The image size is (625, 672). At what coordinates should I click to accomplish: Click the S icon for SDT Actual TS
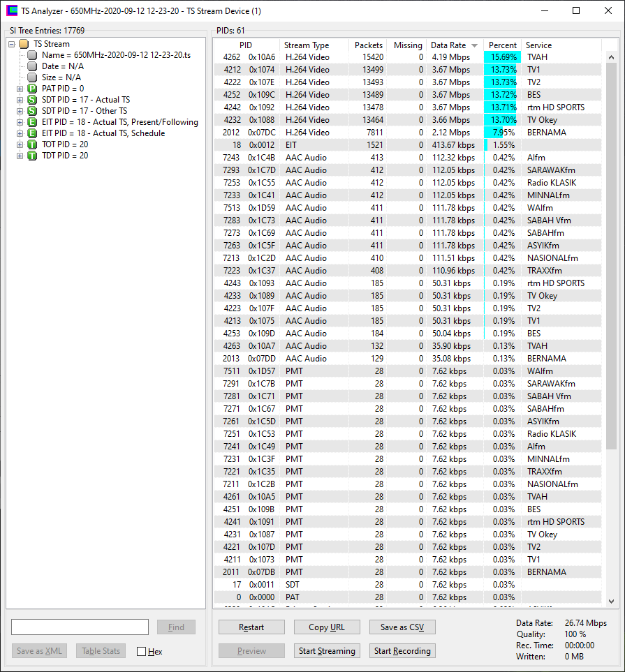pyautogui.click(x=32, y=100)
